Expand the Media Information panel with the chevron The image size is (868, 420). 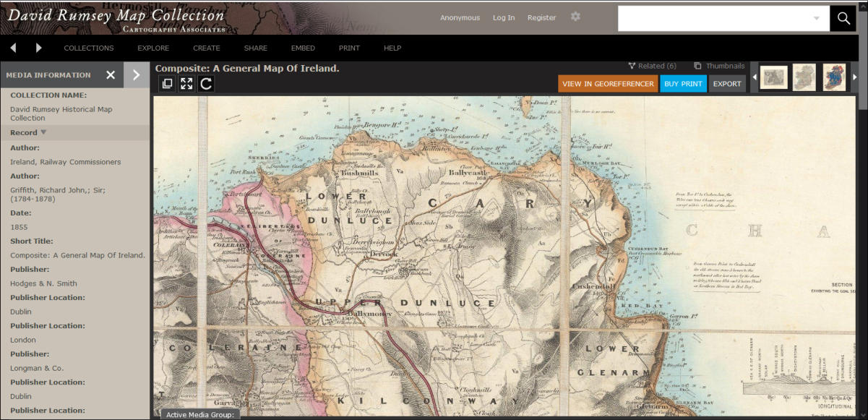pyautogui.click(x=137, y=74)
